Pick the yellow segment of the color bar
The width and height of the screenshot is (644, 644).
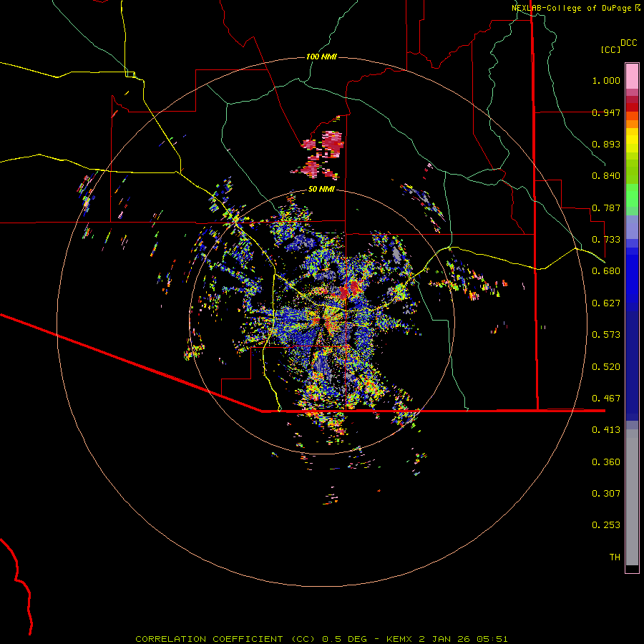[x=632, y=141]
